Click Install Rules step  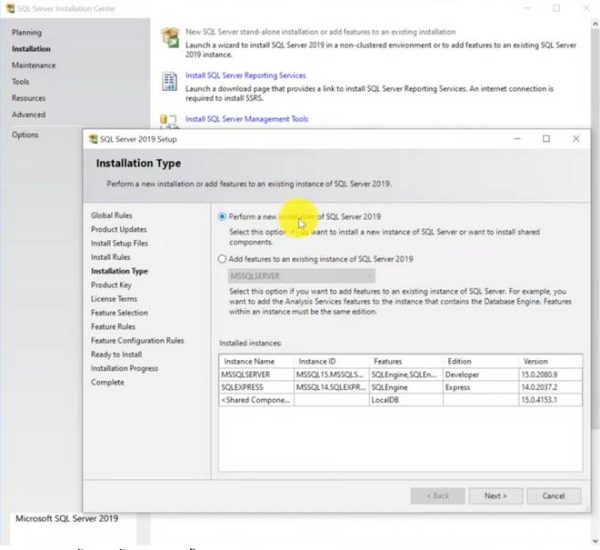111,257
